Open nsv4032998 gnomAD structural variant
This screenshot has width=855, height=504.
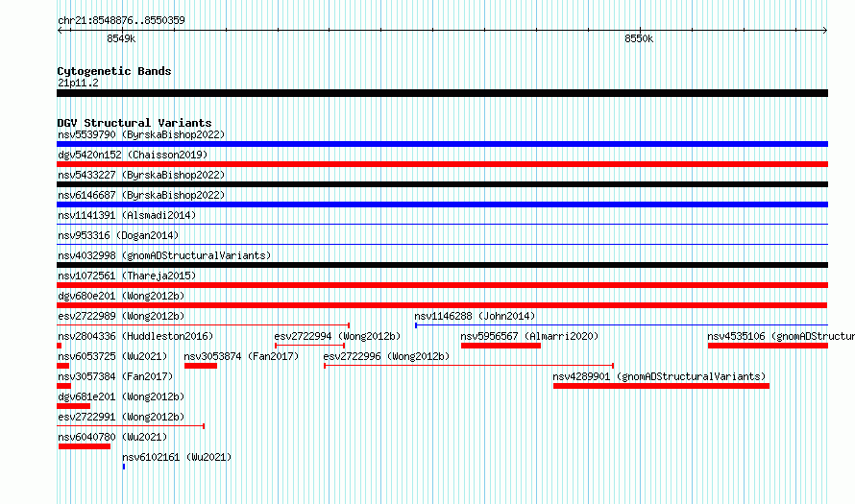[164, 255]
